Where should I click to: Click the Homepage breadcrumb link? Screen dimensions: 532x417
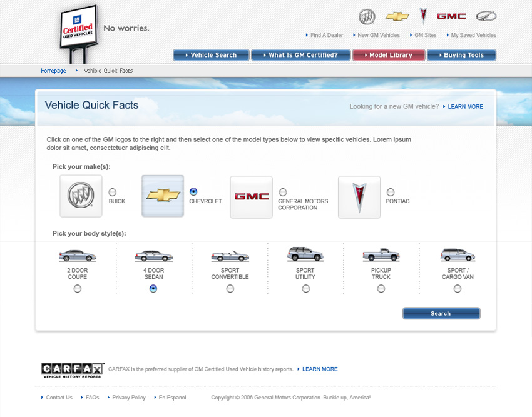53,71
